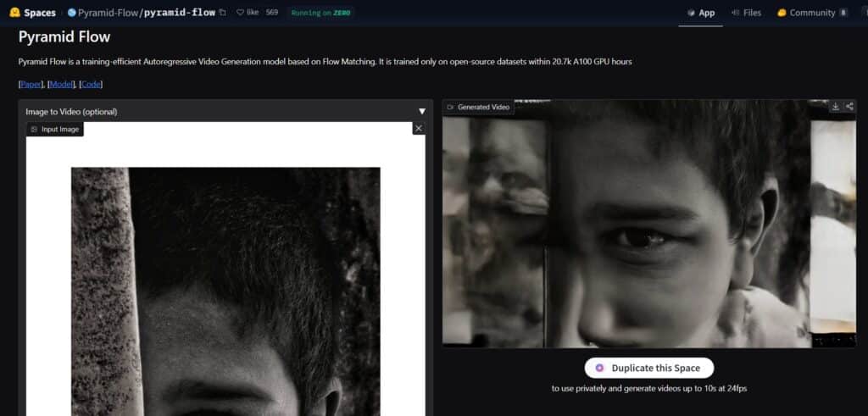Viewport: 868px width, 416px height.
Task: Open the pyramid-flow repository name link
Action: [180, 13]
